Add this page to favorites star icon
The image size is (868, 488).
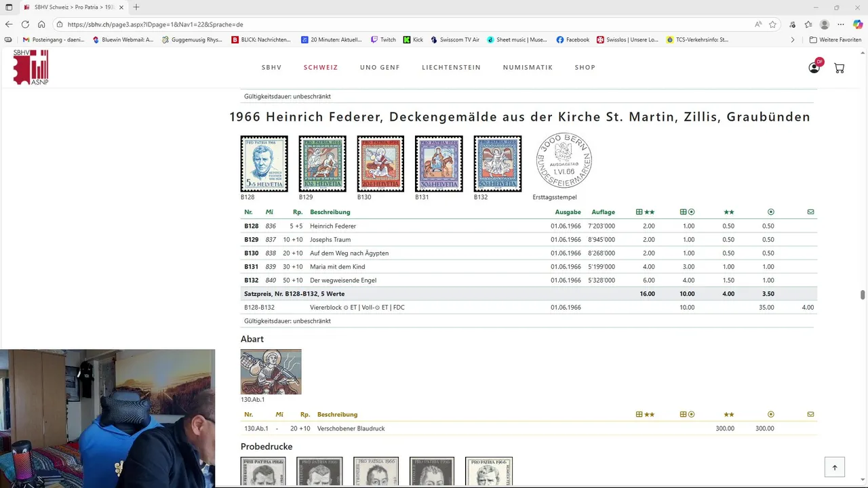(772, 24)
